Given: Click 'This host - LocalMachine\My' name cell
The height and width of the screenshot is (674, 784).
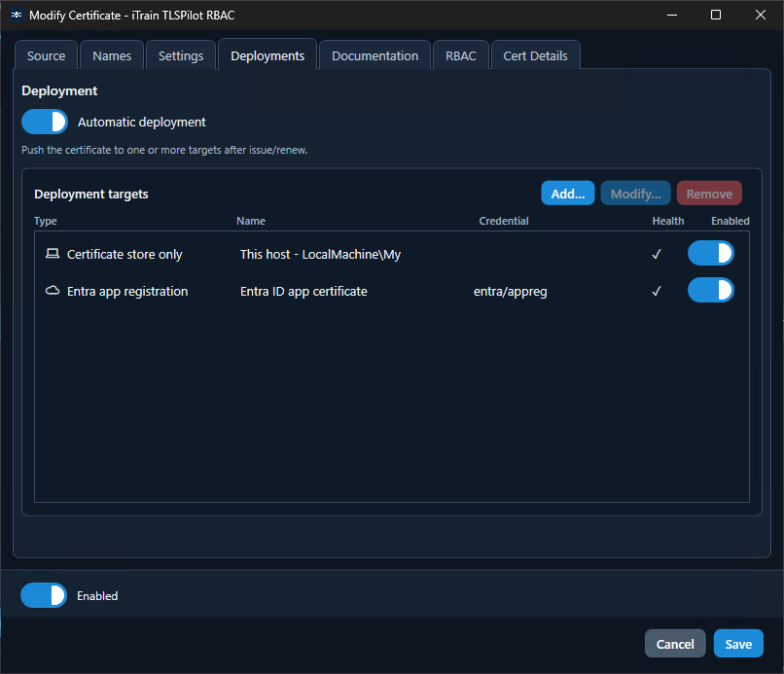Looking at the screenshot, I should (x=320, y=254).
